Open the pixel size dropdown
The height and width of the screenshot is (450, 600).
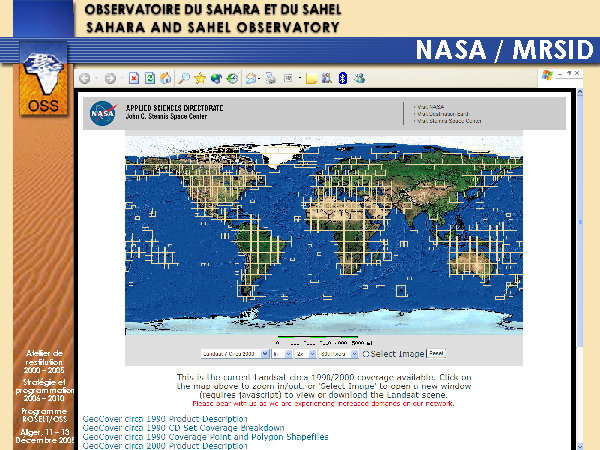coord(338,354)
